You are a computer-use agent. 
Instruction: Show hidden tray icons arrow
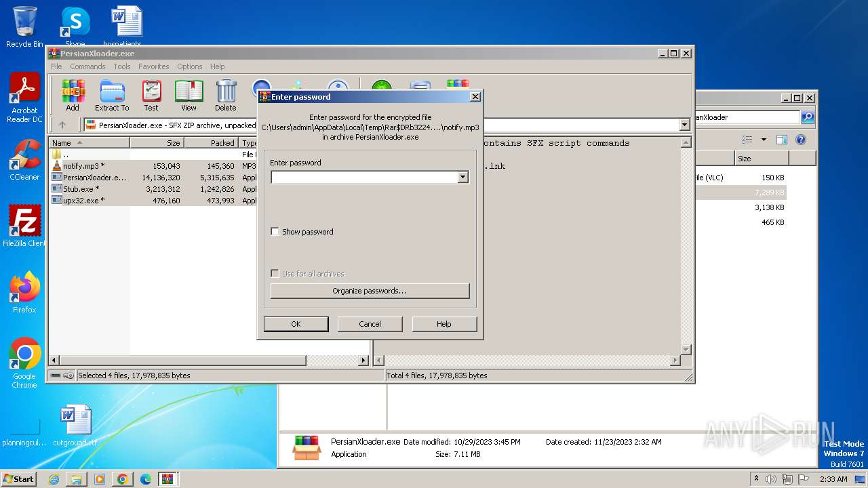point(756,479)
